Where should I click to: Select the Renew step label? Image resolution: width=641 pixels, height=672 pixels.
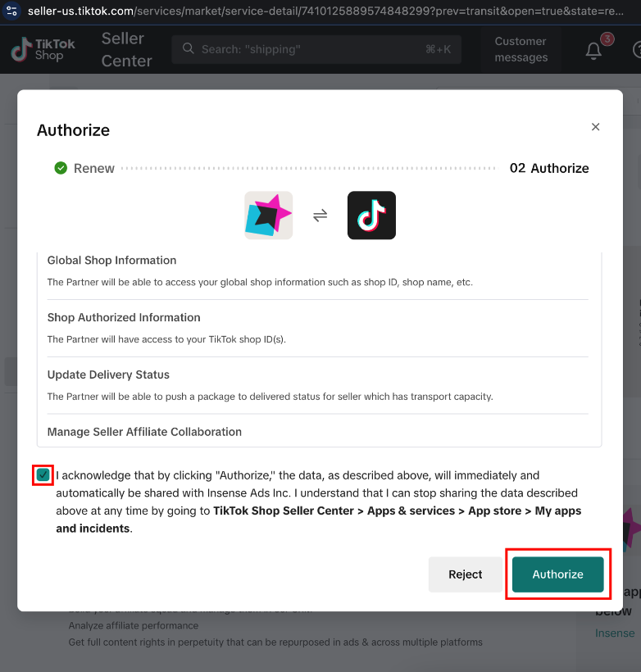[94, 169]
